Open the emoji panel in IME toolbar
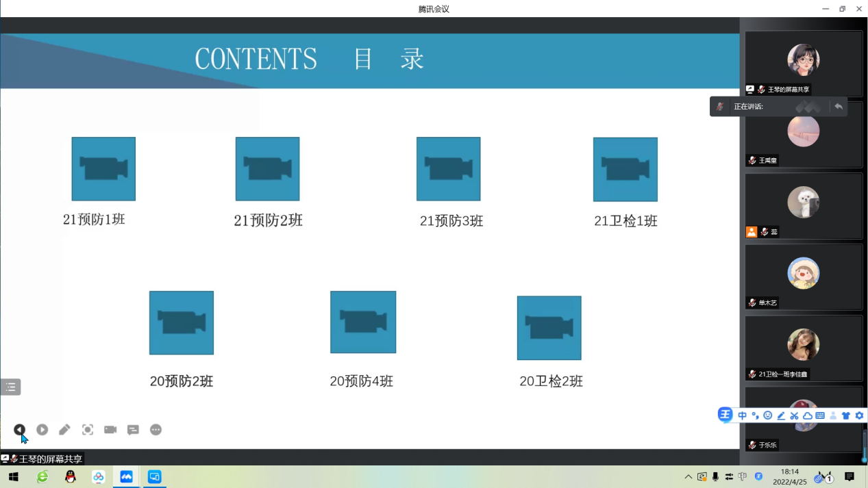The image size is (868, 488). [x=768, y=415]
